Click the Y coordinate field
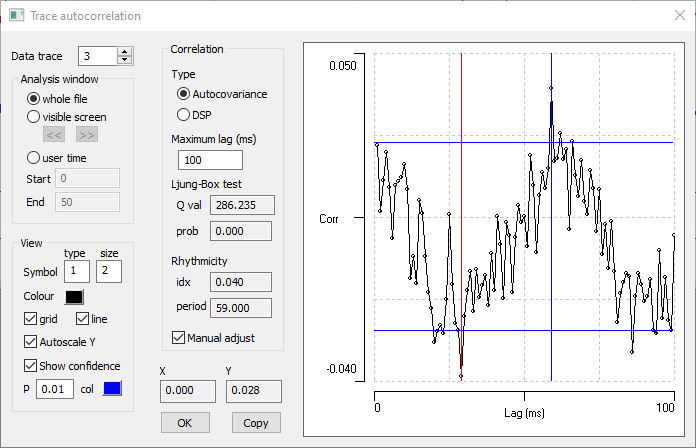This screenshot has width=696, height=448. (x=254, y=391)
